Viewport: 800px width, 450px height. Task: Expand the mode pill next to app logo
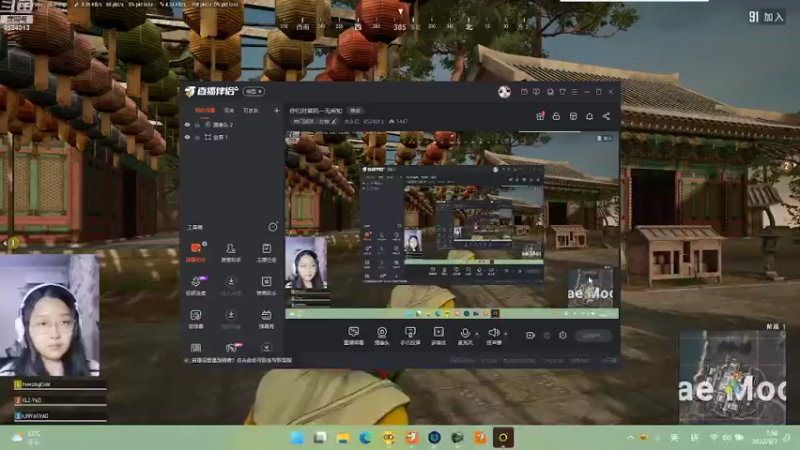(254, 91)
